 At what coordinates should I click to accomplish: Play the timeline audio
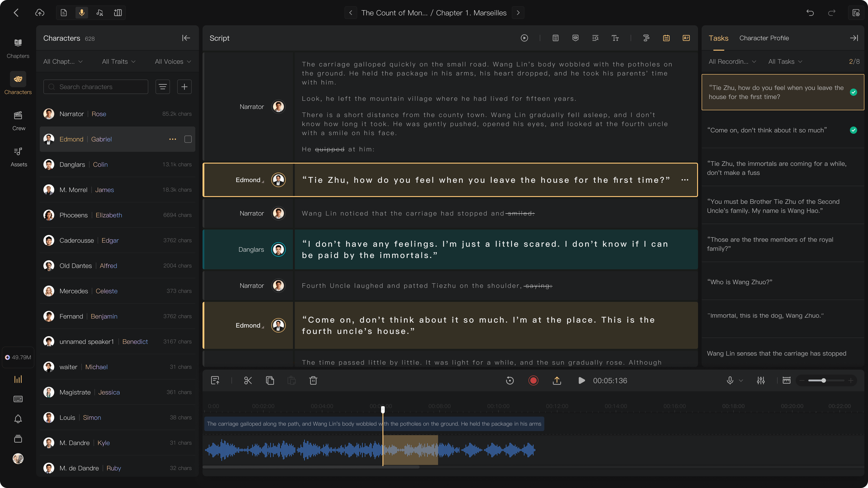coord(582,380)
